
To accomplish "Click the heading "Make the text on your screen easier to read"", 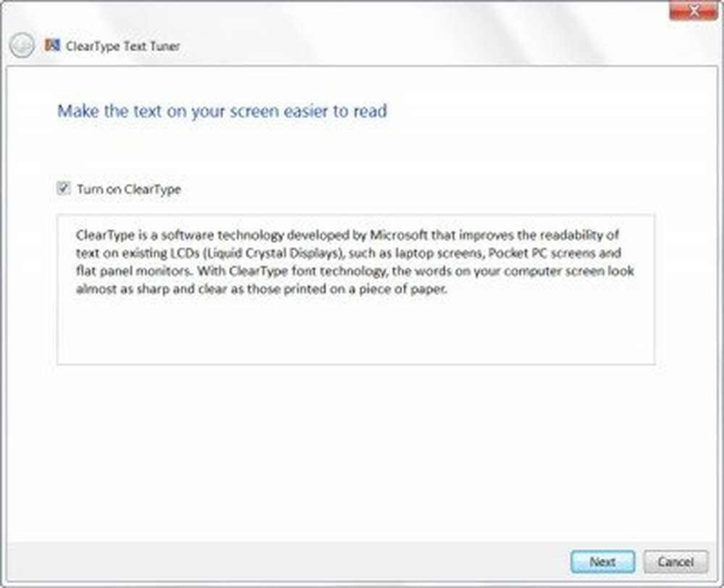I will (x=222, y=112).
